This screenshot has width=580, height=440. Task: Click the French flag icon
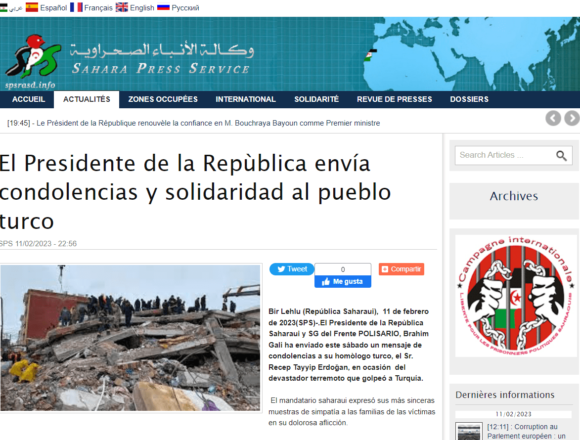pos(76,7)
